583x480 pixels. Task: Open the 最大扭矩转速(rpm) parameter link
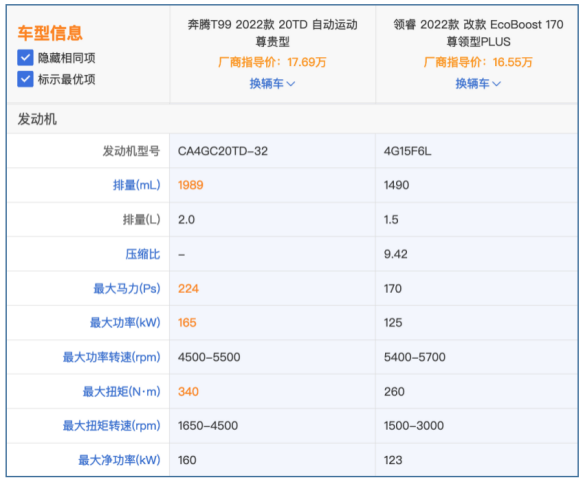(x=111, y=425)
